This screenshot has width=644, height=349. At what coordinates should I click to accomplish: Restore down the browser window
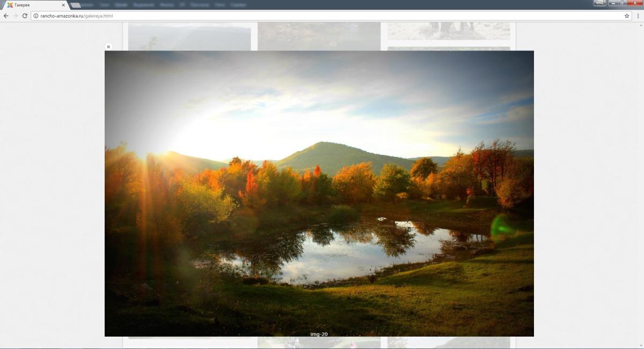click(x=623, y=3)
